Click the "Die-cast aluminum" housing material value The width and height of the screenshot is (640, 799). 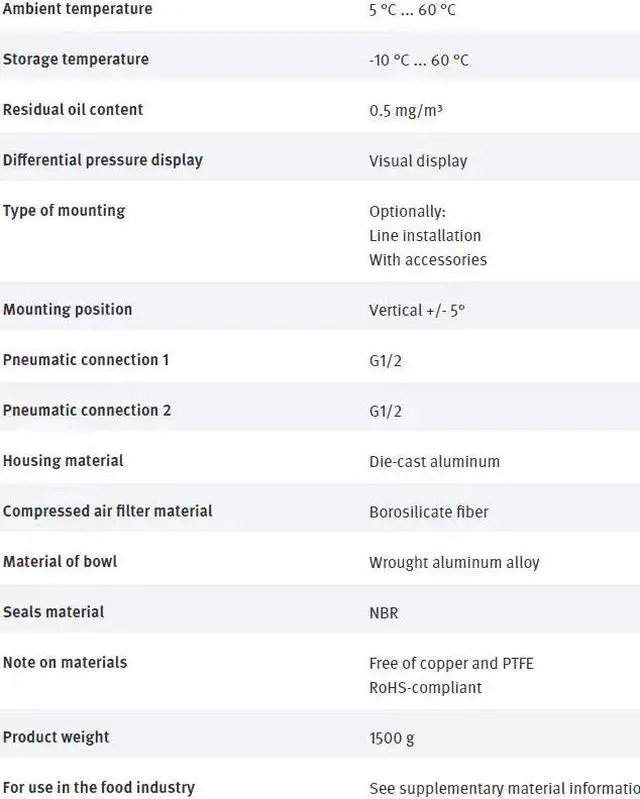click(434, 461)
